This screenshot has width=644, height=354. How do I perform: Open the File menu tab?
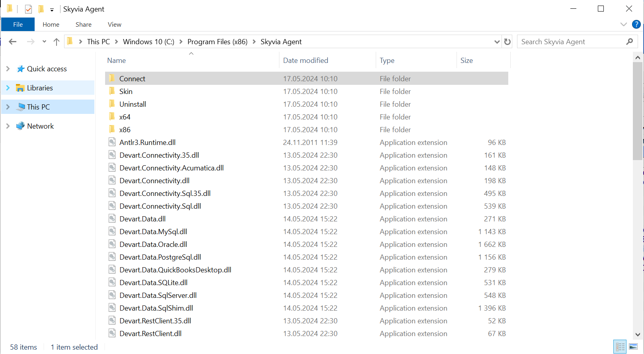pos(18,24)
